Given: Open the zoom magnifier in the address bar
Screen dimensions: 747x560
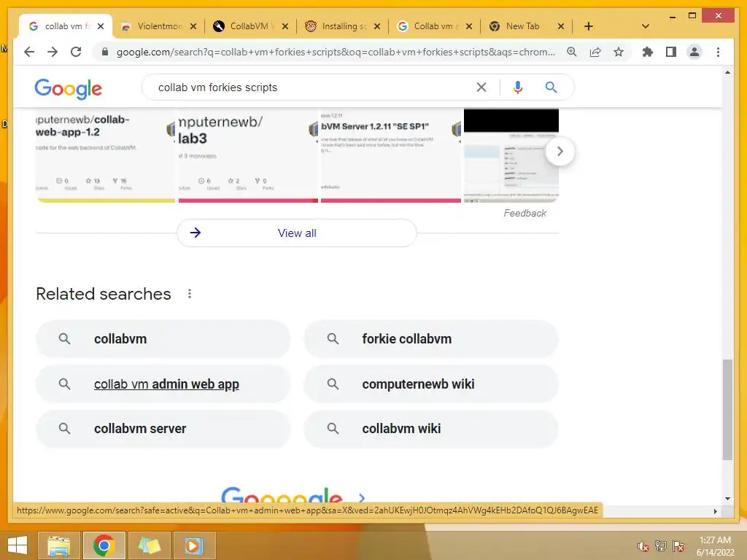Looking at the screenshot, I should [x=572, y=52].
